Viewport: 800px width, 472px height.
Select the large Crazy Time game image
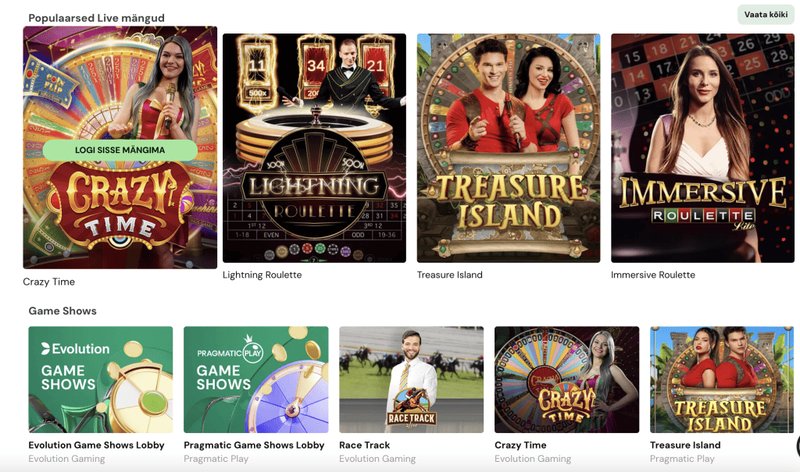coord(120,147)
